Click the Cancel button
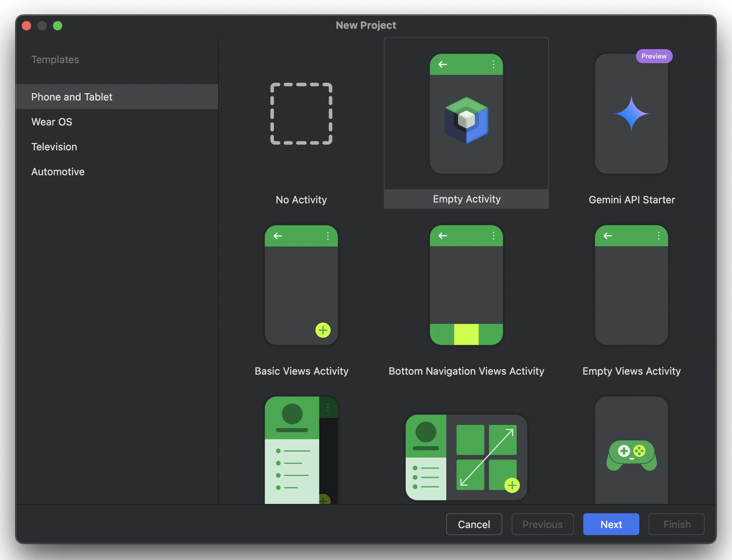The image size is (732, 560). point(474,524)
